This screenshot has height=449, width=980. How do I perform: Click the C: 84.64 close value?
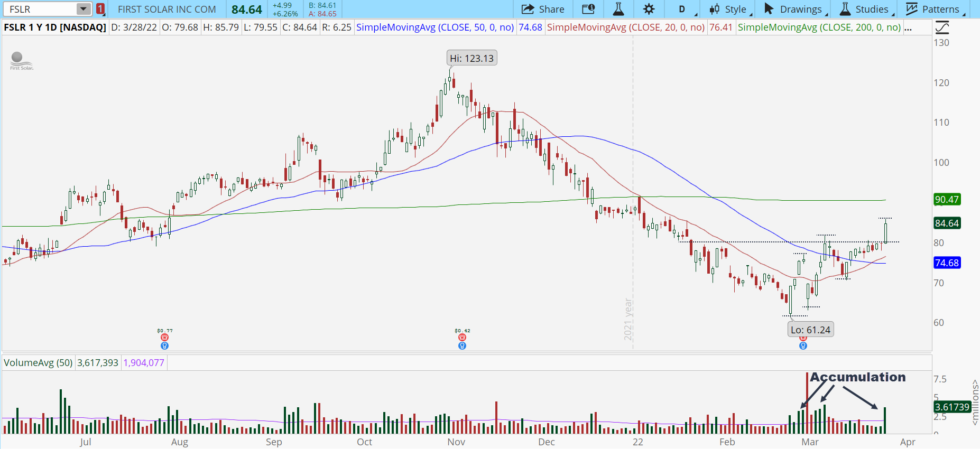tap(300, 27)
